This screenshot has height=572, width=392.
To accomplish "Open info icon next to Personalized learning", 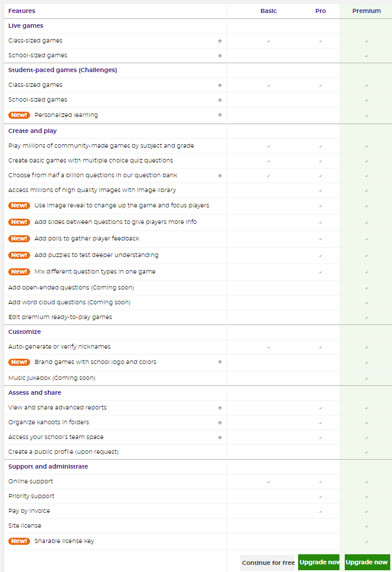I will pos(220,115).
